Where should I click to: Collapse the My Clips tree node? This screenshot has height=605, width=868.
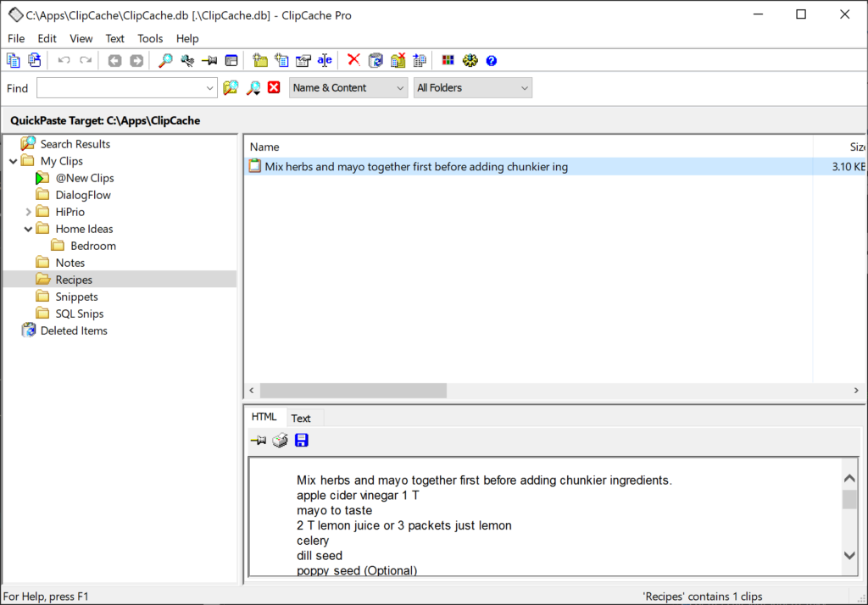[x=14, y=162]
